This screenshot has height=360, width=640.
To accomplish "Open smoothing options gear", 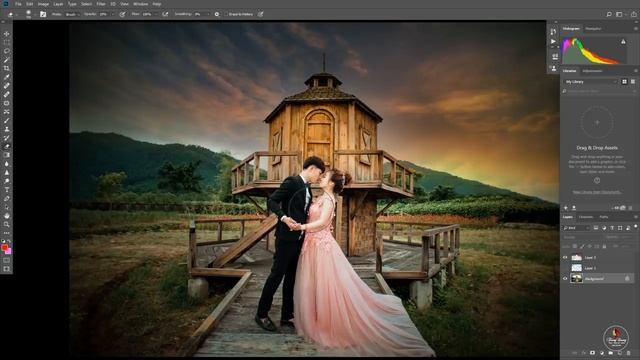I will [217, 14].
